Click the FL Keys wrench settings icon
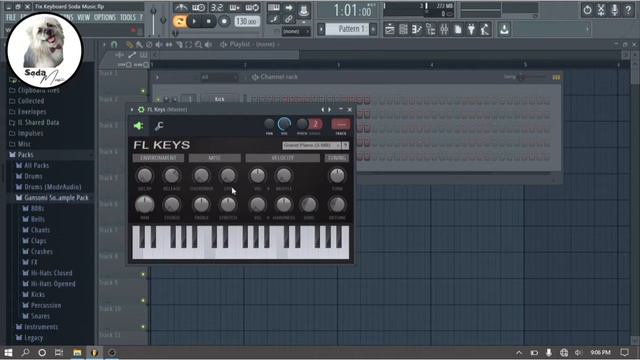This screenshot has width=640, height=360. [159, 126]
